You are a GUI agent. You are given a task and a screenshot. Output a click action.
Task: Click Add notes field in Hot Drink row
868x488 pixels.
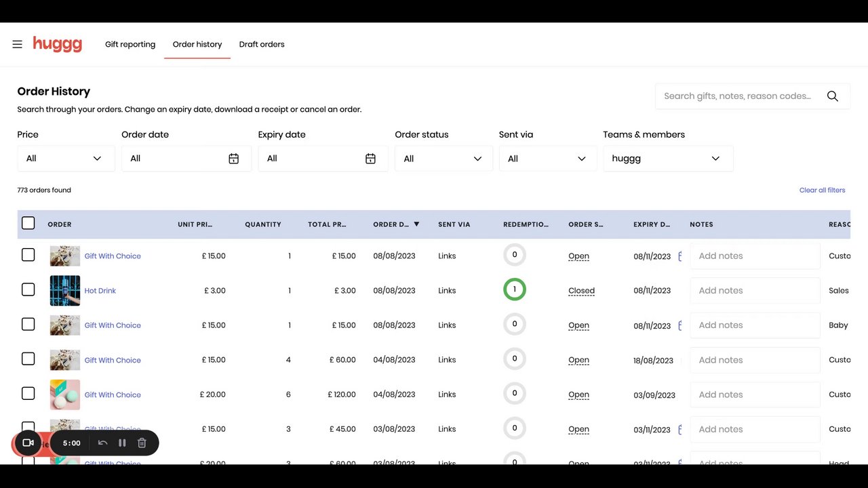coord(755,291)
